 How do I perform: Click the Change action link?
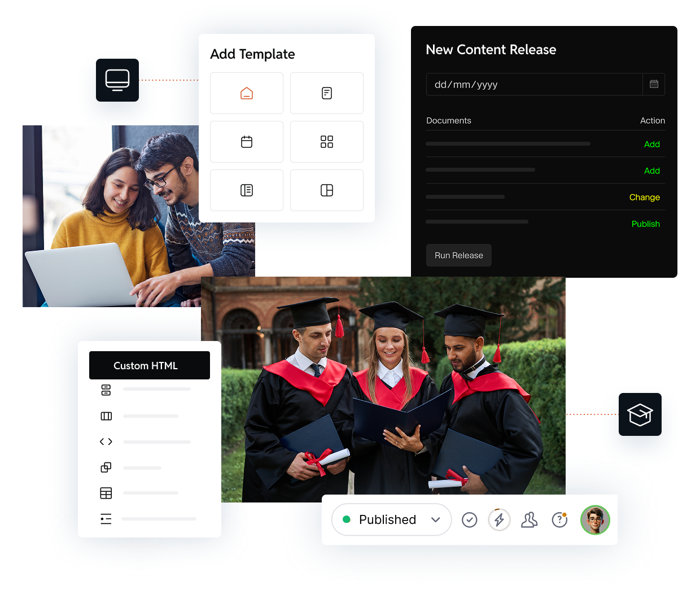(645, 198)
